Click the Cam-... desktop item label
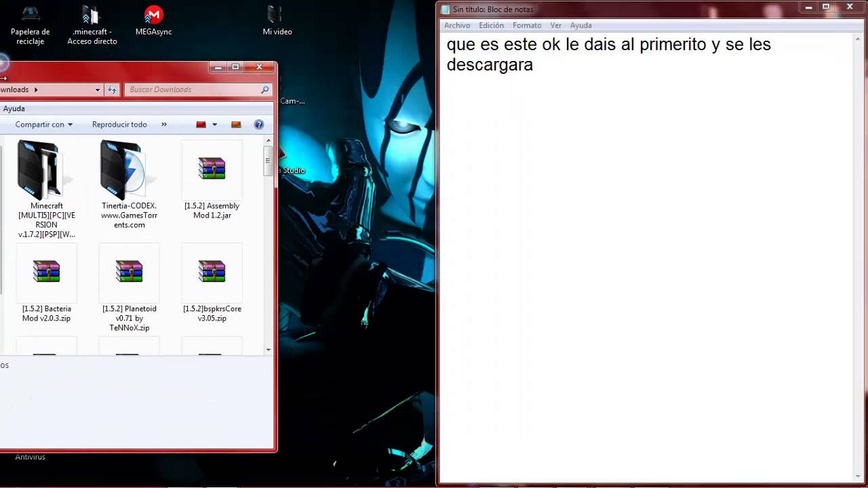The height and width of the screenshot is (488, 868). (292, 101)
